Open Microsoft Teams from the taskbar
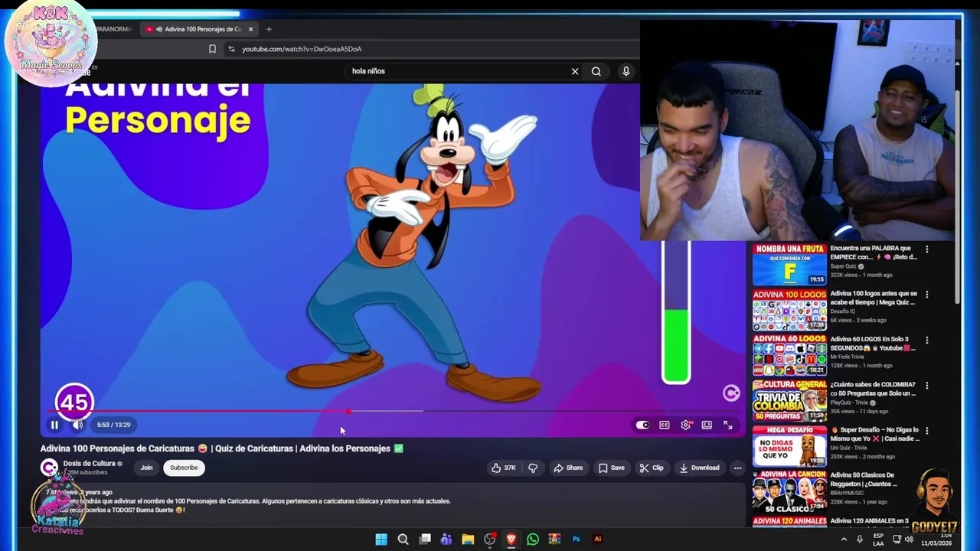 pyautogui.click(x=446, y=540)
